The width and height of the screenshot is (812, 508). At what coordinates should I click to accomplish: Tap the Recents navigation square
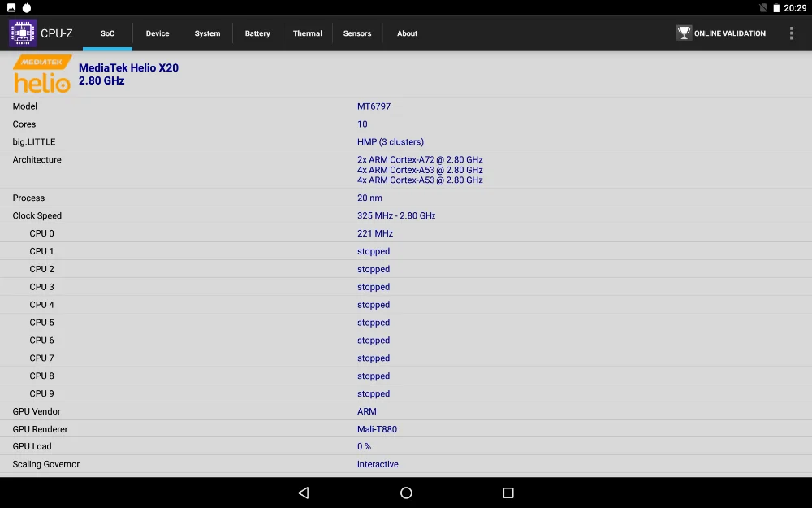pyautogui.click(x=508, y=493)
